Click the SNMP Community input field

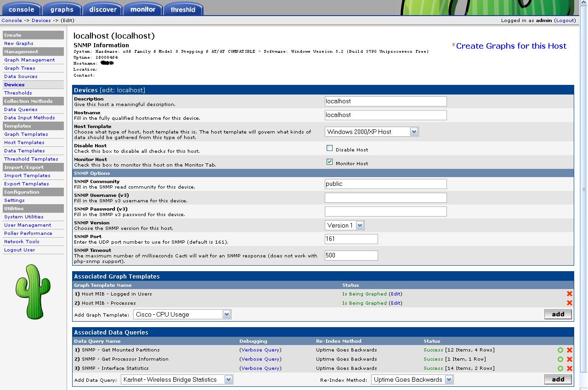(385, 184)
